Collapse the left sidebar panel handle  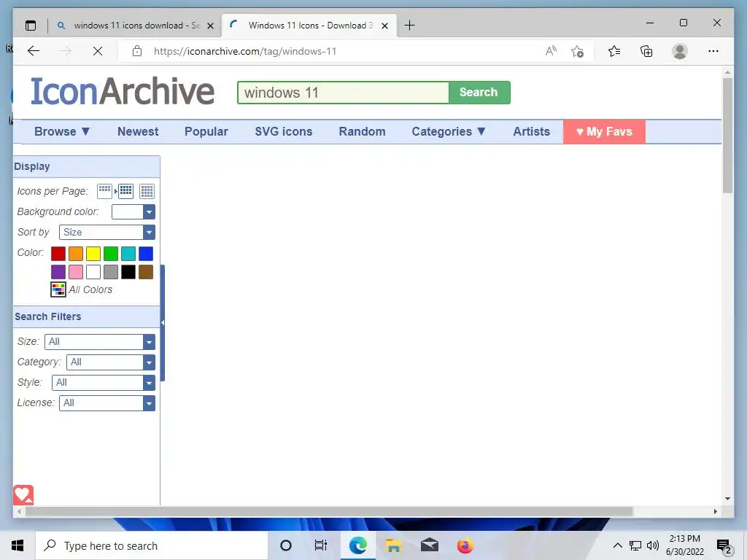click(x=163, y=323)
